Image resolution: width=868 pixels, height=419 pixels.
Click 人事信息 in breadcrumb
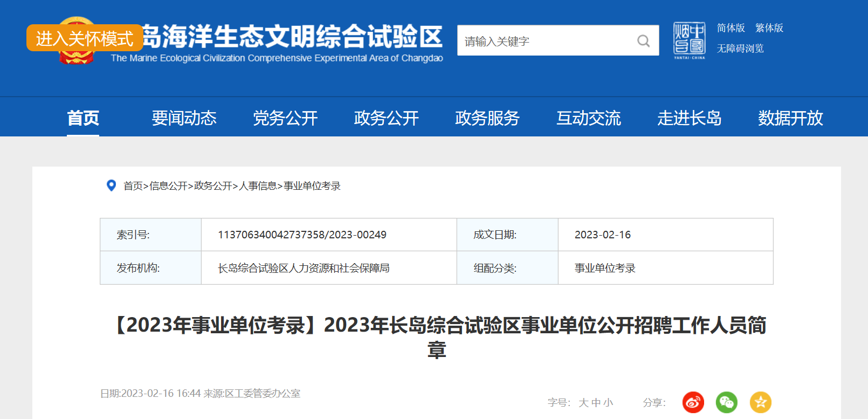coord(257,186)
